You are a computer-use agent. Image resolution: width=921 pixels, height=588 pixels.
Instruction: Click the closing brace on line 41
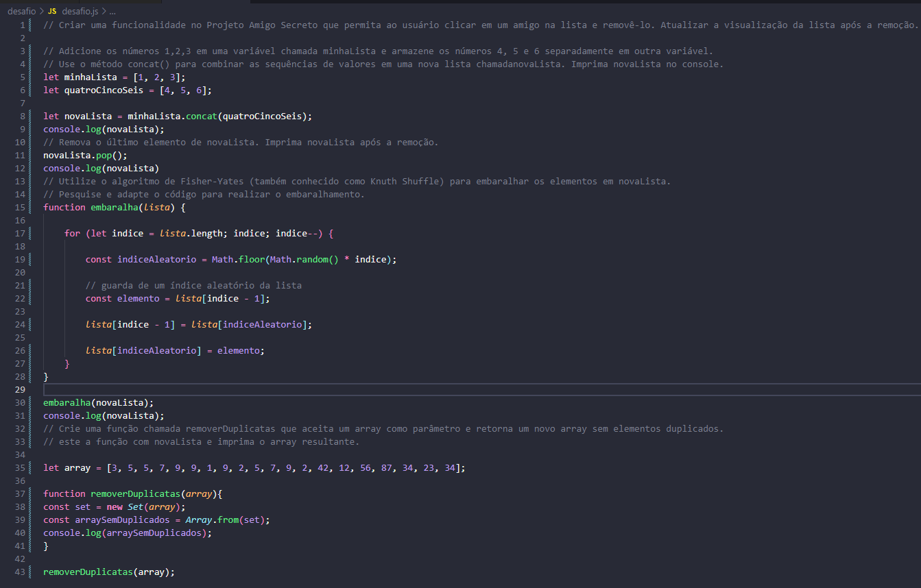coord(46,546)
